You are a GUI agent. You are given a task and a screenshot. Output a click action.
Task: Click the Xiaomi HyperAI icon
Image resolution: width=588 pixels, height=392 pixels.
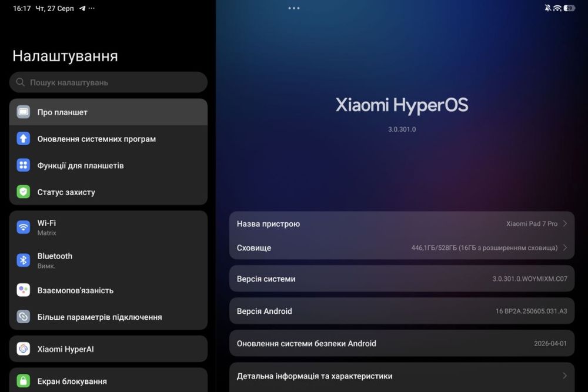coord(24,349)
